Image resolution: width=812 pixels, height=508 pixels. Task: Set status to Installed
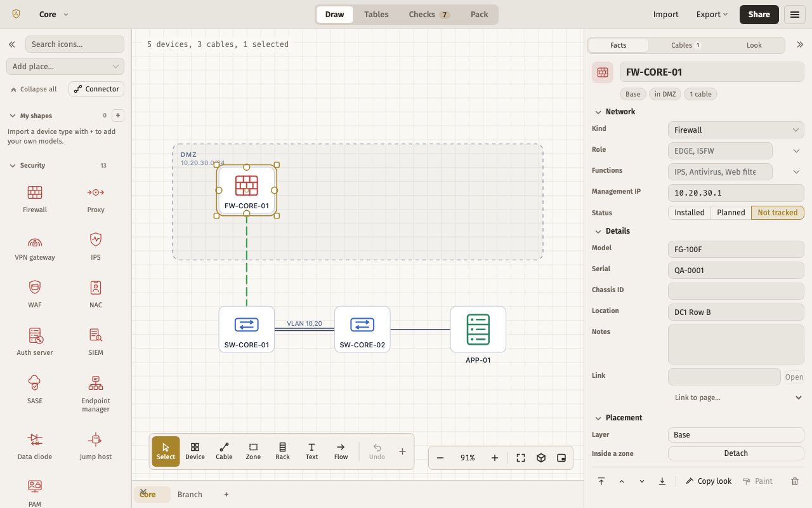690,213
